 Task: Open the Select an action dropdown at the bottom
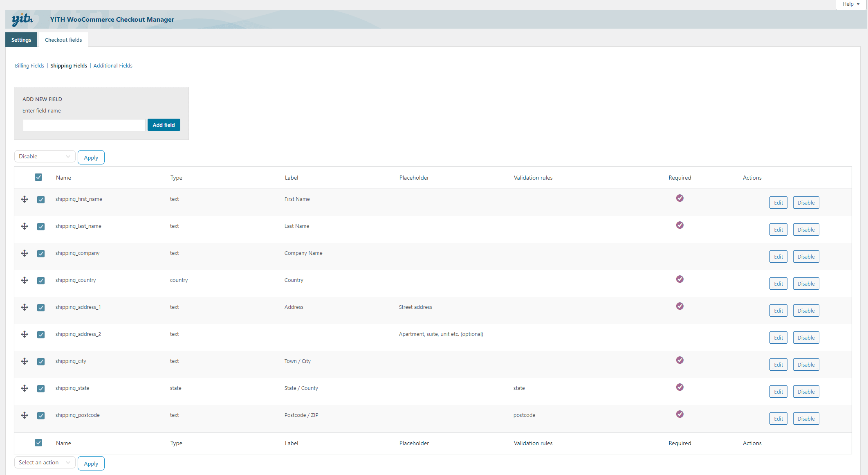(x=45, y=462)
